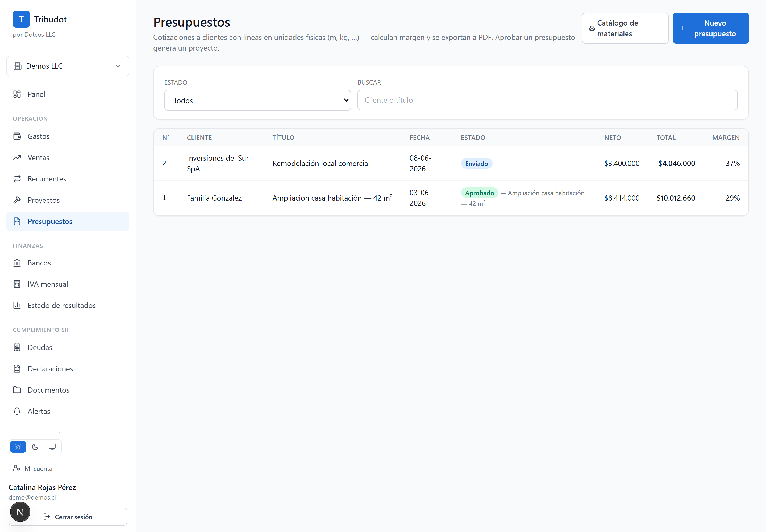View Estado de resultados
Viewport: 766px width, 532px height.
pyautogui.click(x=68, y=305)
